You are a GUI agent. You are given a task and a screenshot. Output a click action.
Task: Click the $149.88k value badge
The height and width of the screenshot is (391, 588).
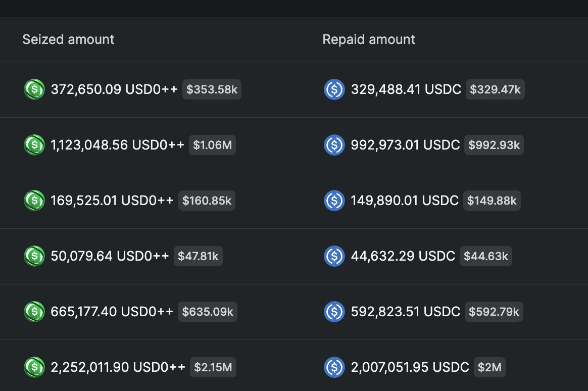492,200
